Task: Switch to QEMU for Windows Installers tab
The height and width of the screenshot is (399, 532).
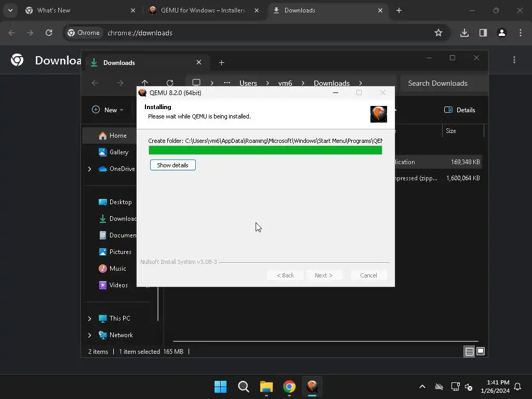Action: tap(203, 10)
